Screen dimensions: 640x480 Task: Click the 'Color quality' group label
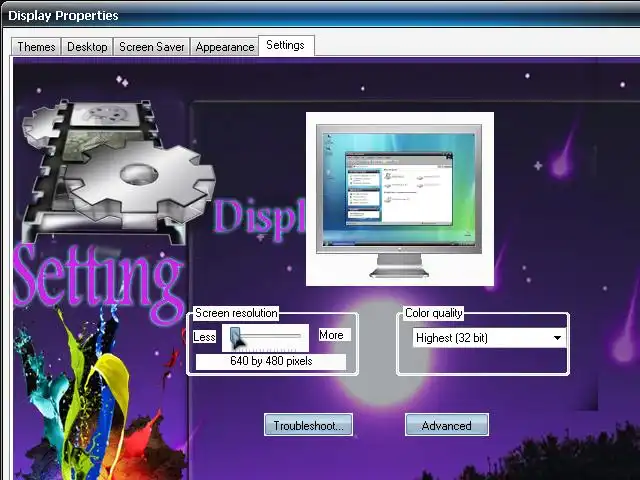click(433, 313)
